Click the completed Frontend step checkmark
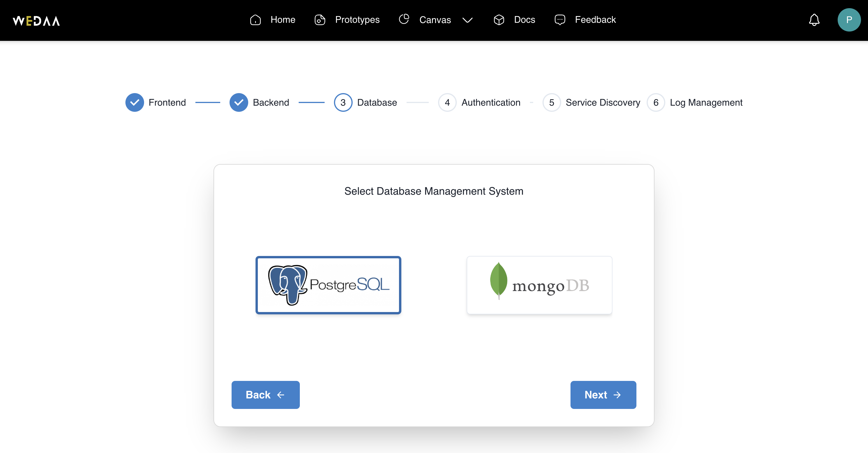868x453 pixels. 134,102
